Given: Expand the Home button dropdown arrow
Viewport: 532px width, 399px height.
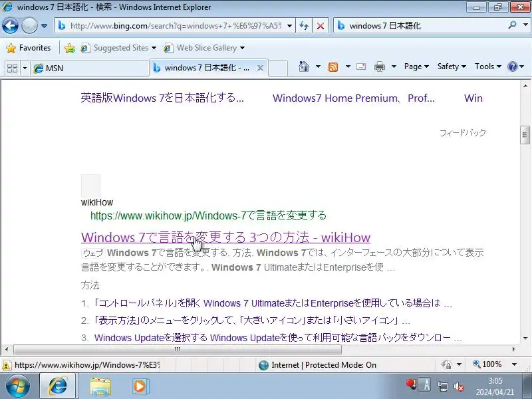Looking at the screenshot, I should pyautogui.click(x=318, y=66).
